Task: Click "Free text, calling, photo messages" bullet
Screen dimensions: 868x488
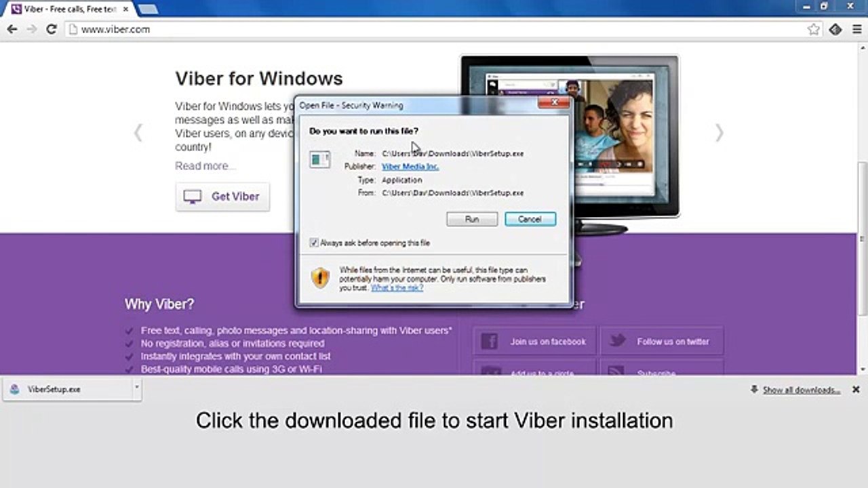Action: 296,331
